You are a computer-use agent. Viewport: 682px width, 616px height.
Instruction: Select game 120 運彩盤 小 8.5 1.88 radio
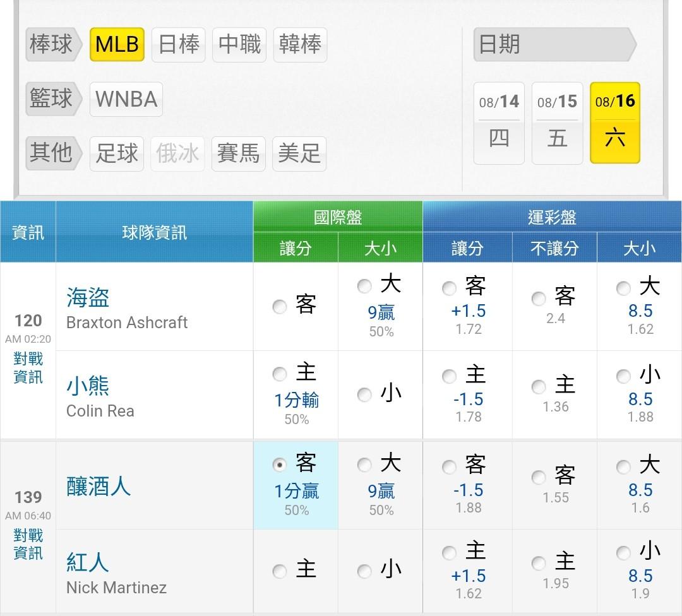624,376
